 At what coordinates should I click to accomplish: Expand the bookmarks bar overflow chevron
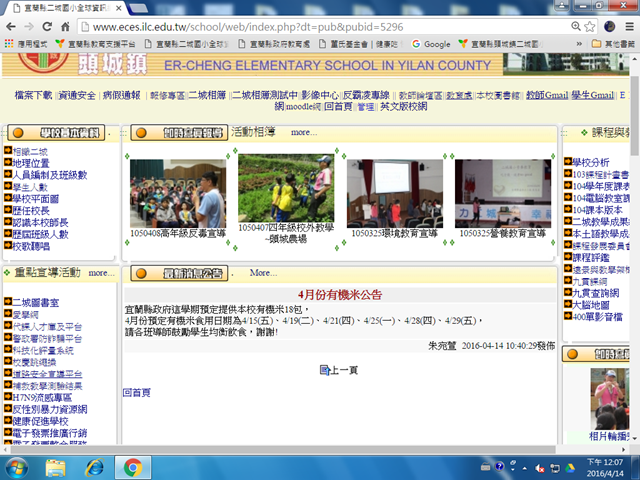pyautogui.click(x=579, y=44)
